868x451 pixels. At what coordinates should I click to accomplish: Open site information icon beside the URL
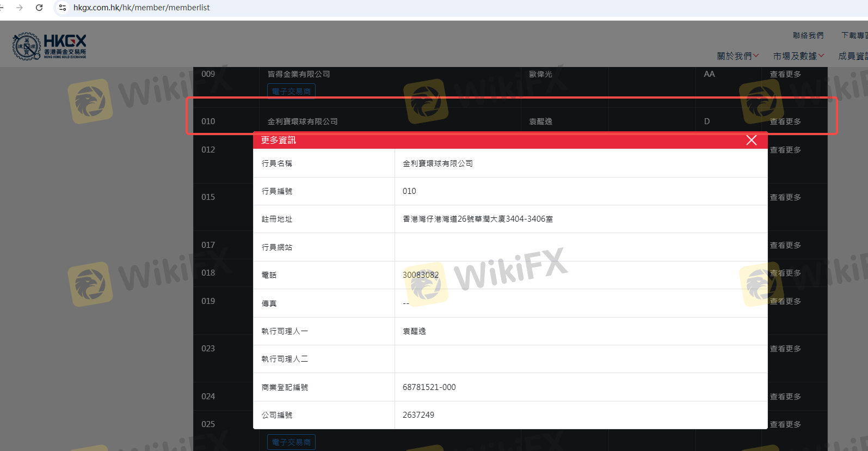(x=63, y=8)
